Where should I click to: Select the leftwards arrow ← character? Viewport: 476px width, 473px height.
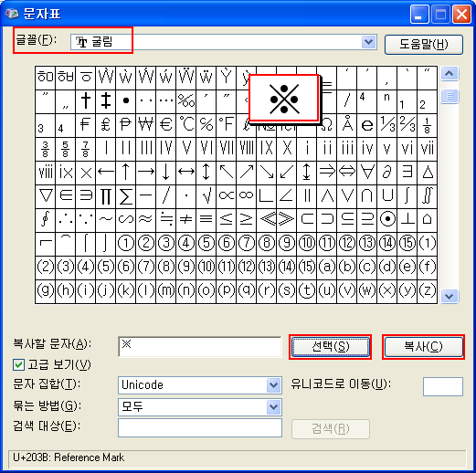coord(106,173)
